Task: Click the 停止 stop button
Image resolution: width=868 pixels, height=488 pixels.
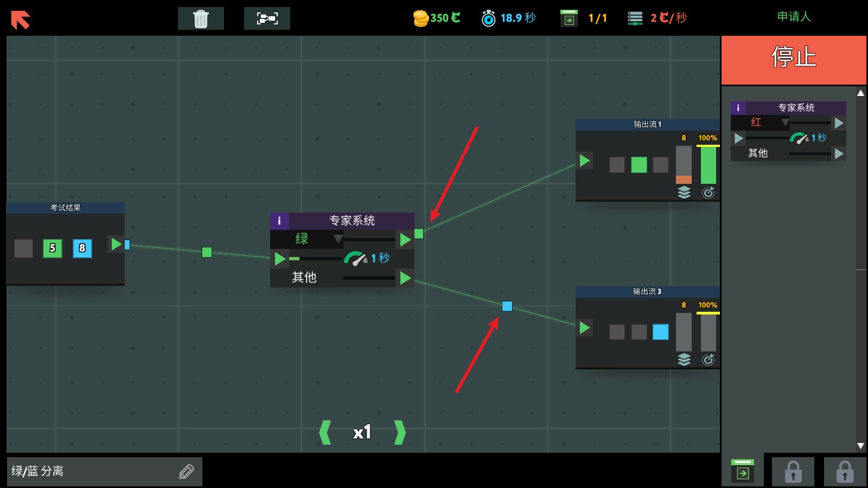Action: 794,60
